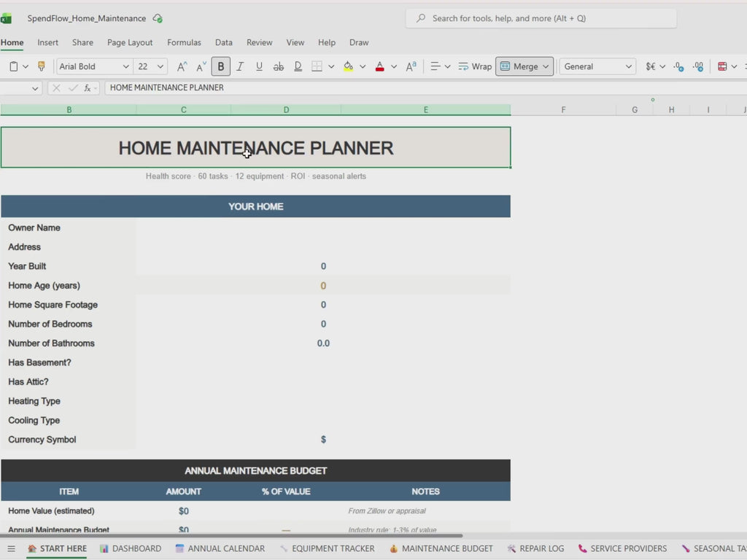Screen dimensions: 747x560
Task: Apply the yellow fill color bucket
Action: tap(348, 66)
